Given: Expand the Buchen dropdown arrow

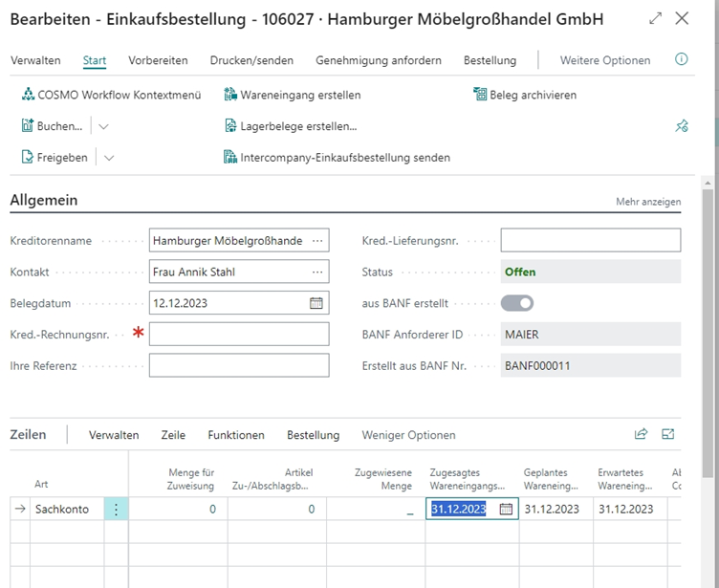Looking at the screenshot, I should pos(104,126).
